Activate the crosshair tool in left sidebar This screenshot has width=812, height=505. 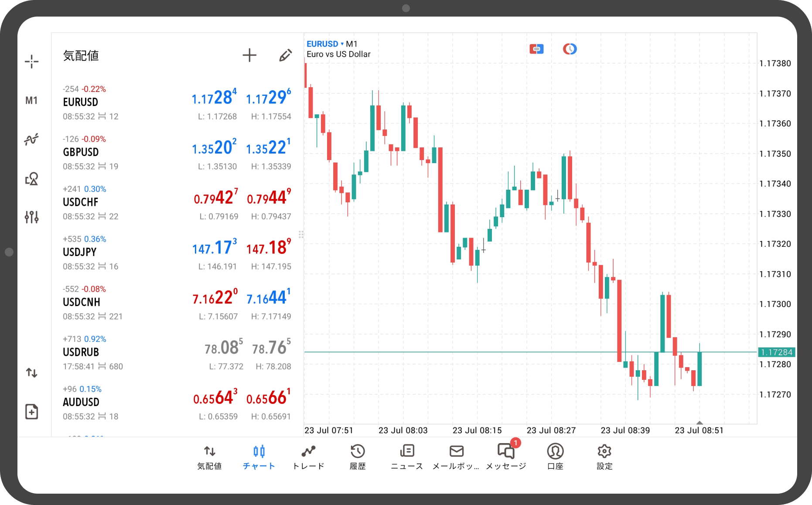coord(31,61)
